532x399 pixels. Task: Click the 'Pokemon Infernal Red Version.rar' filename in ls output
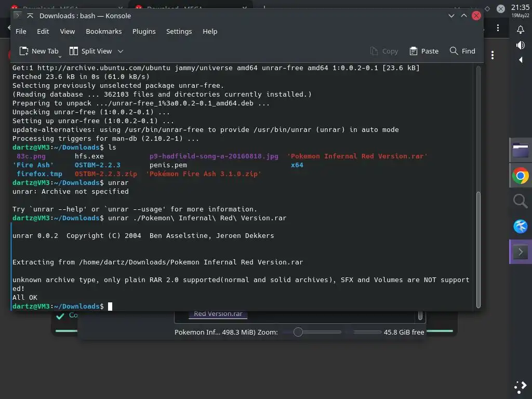pos(357,156)
